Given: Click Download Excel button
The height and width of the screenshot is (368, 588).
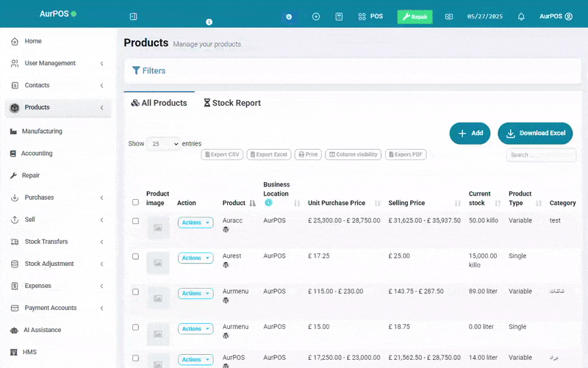Looking at the screenshot, I should pos(535,134).
